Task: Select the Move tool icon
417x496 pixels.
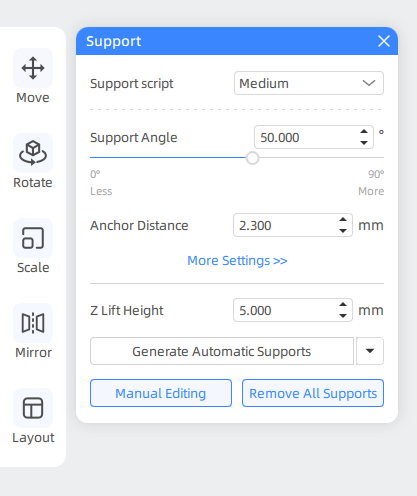Action: click(x=33, y=68)
